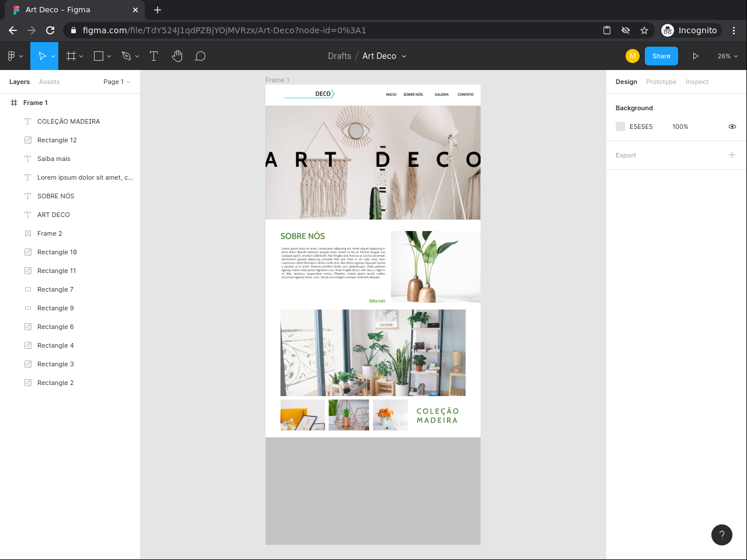Open a new browser tab
The height and width of the screenshot is (560, 747).
click(x=158, y=10)
